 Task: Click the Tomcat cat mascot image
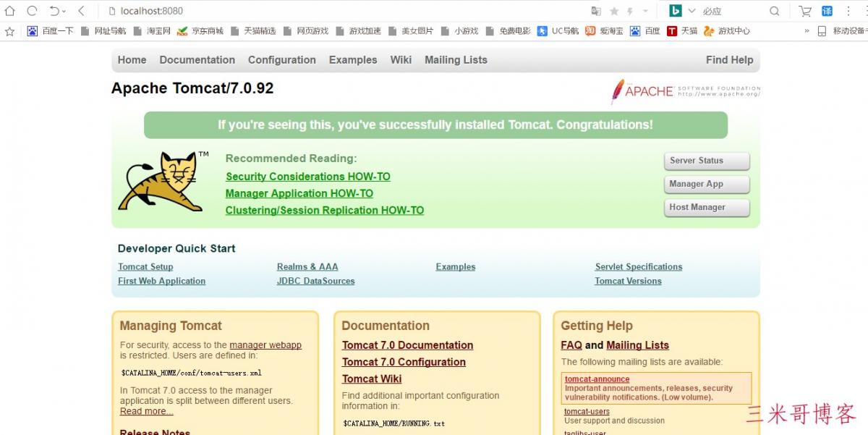pos(163,181)
